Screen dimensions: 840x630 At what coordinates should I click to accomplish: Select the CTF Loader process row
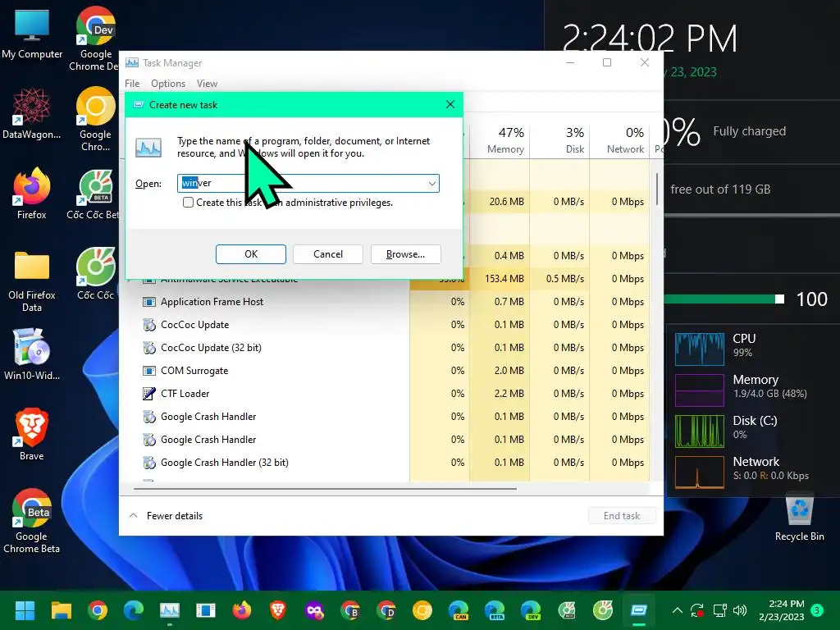385,394
